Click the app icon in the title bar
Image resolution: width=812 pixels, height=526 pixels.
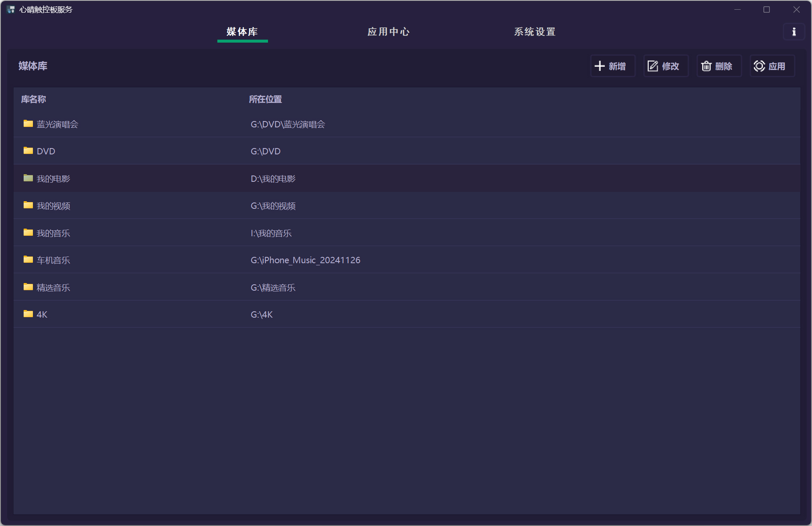pyautogui.click(x=11, y=9)
